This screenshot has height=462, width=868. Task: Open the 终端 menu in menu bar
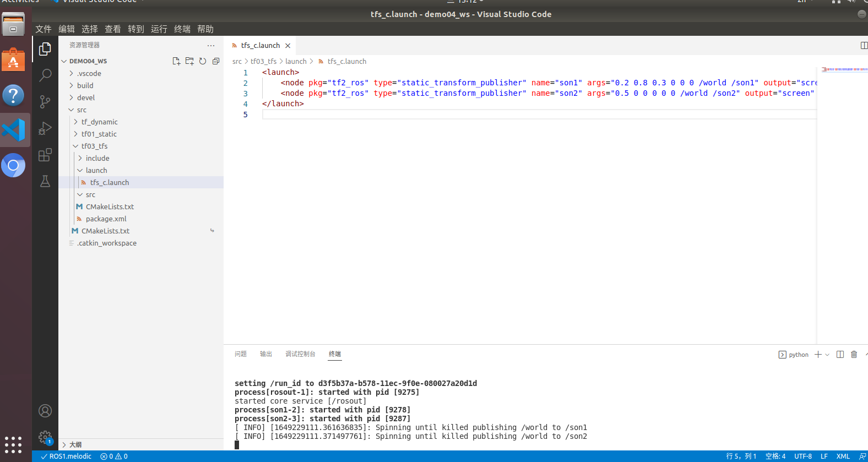coord(182,29)
